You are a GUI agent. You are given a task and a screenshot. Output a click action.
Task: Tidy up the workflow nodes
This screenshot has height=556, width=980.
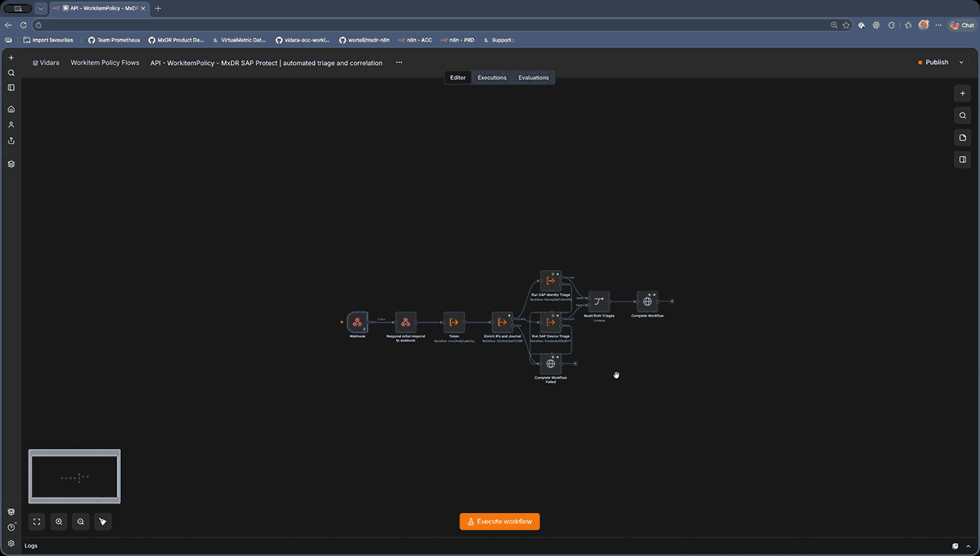[103, 522]
